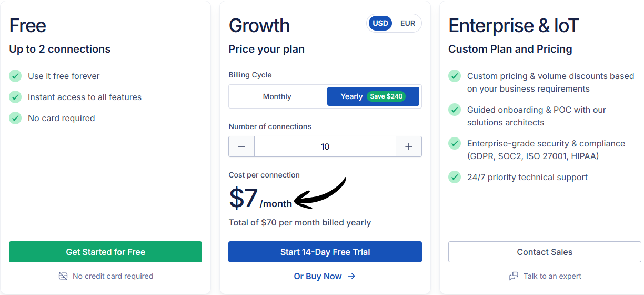Click checkmark beside 24/7 priority technical support

pos(455,177)
